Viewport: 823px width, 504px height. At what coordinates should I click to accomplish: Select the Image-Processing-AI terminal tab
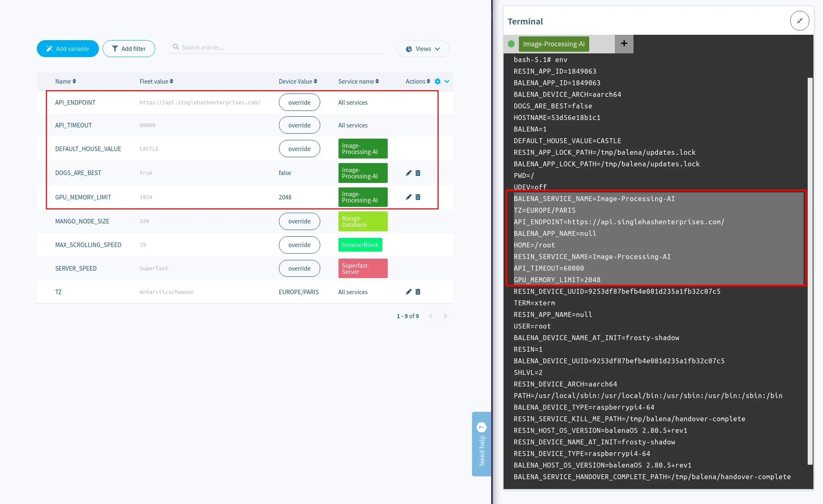(x=554, y=43)
